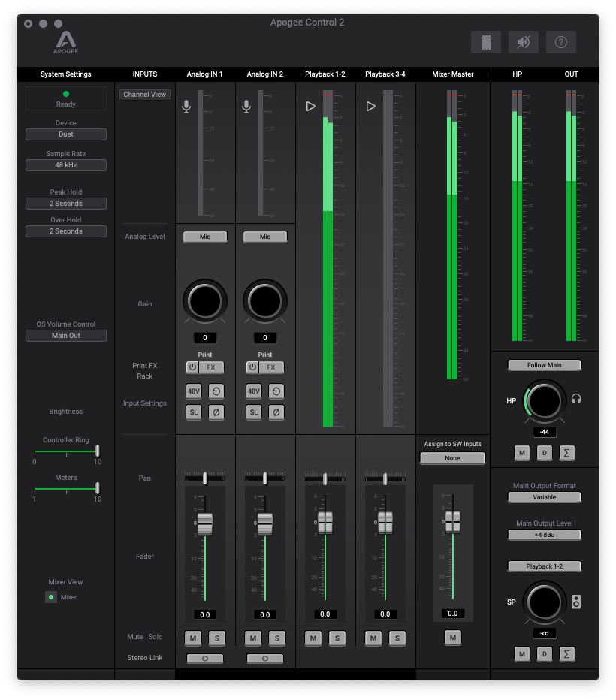616x700 pixels.
Task: Dim the speaker output with D
Action: (545, 654)
